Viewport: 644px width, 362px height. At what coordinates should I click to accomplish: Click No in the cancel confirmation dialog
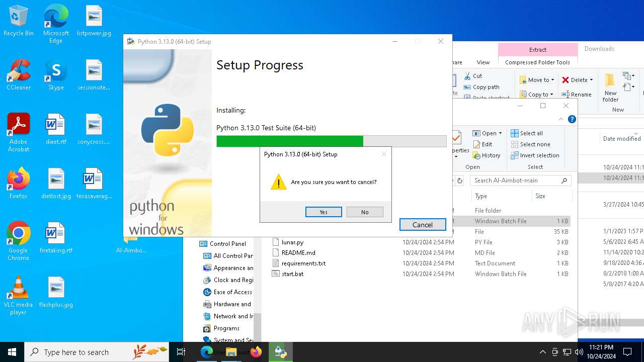coord(365,212)
